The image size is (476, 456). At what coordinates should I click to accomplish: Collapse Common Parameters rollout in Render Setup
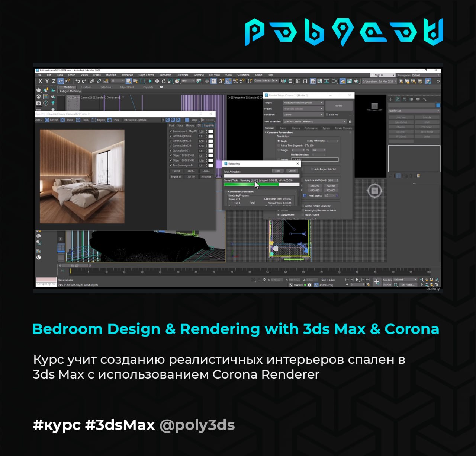point(265,133)
